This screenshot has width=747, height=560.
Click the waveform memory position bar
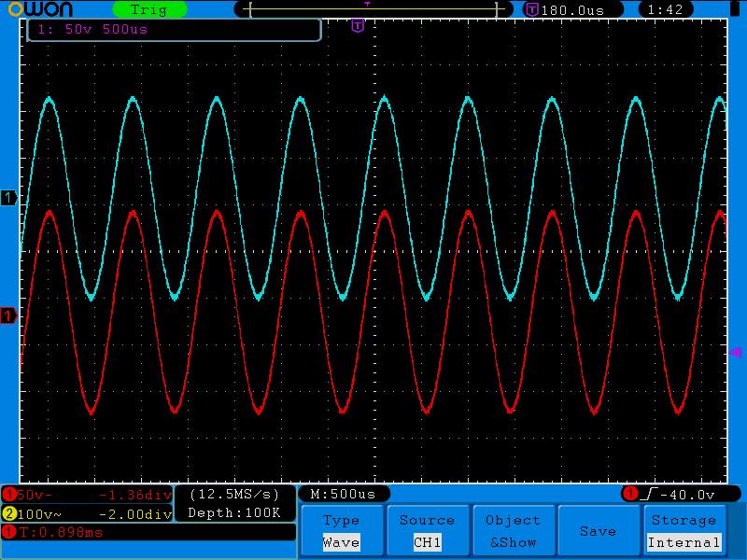[x=373, y=9]
